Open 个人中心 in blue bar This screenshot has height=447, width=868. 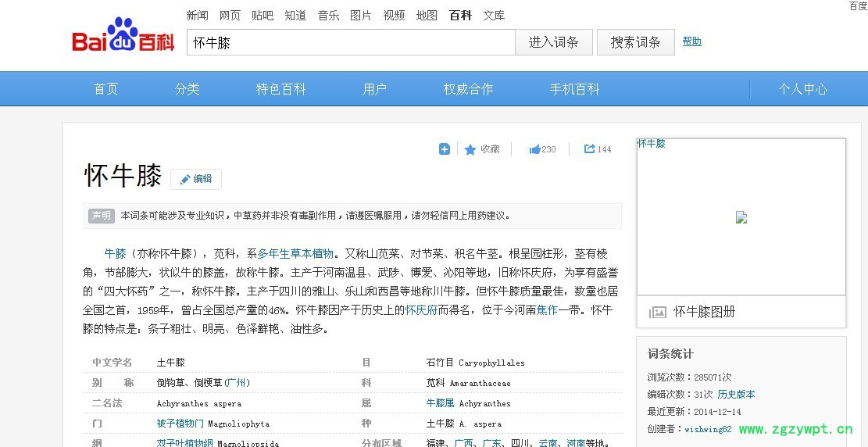point(802,88)
